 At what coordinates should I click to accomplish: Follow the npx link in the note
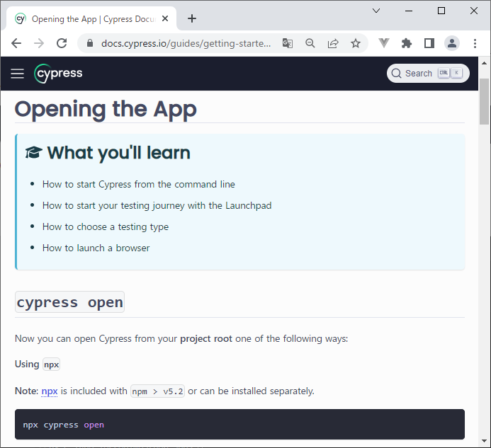[50, 391]
